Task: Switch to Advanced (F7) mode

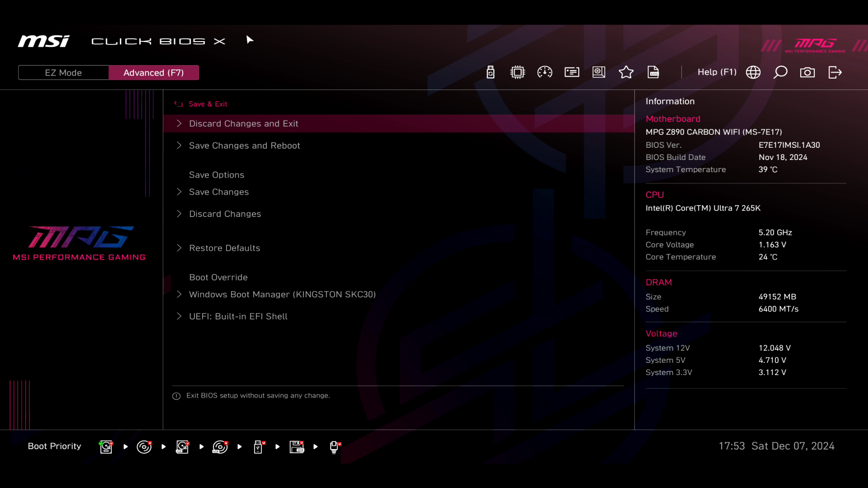Action: pyautogui.click(x=154, y=73)
